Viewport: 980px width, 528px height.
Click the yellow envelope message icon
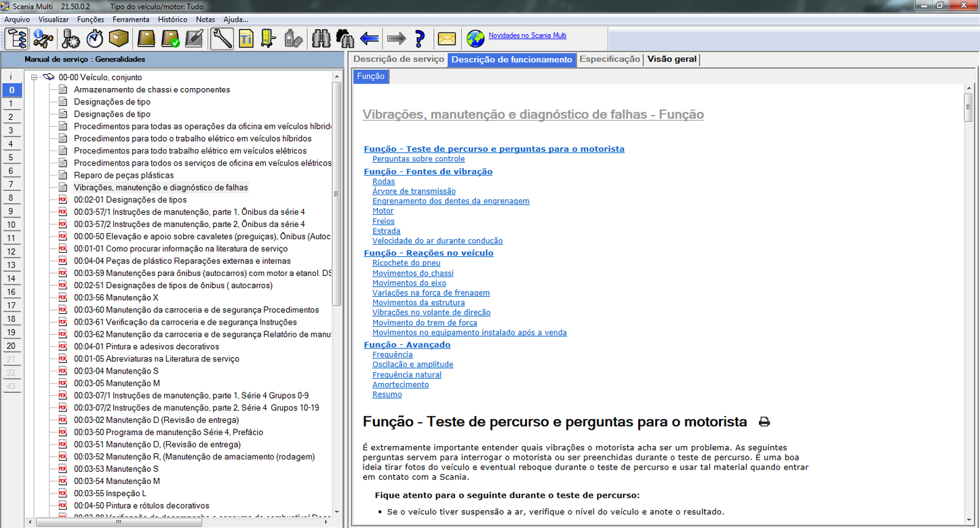point(446,39)
